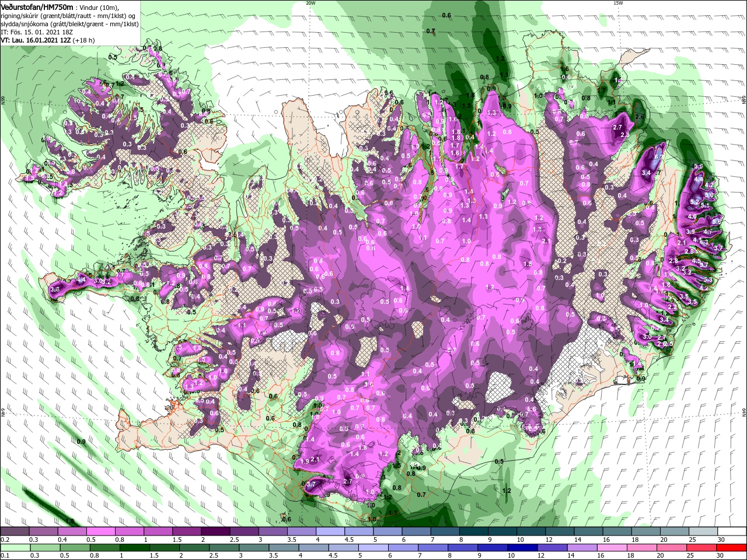Select the medium green rain swatch between 0.5 and 0.8
Viewport: 747px width, 560px height.
click(75, 548)
